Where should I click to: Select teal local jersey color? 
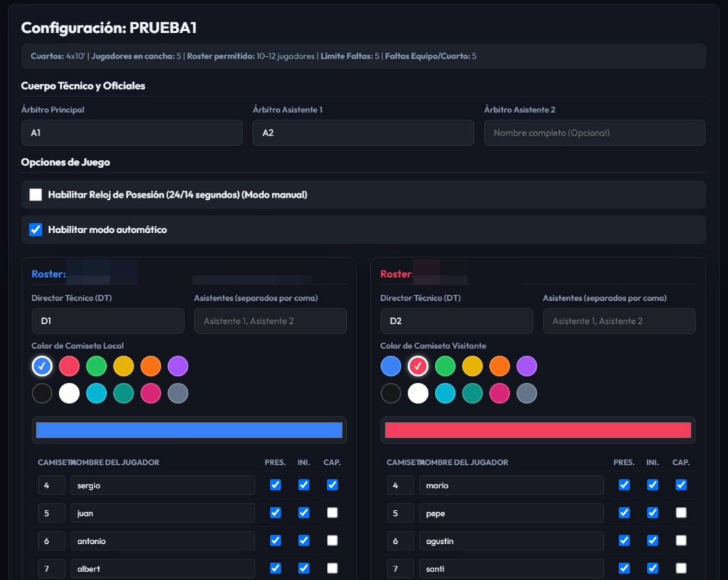tap(124, 394)
